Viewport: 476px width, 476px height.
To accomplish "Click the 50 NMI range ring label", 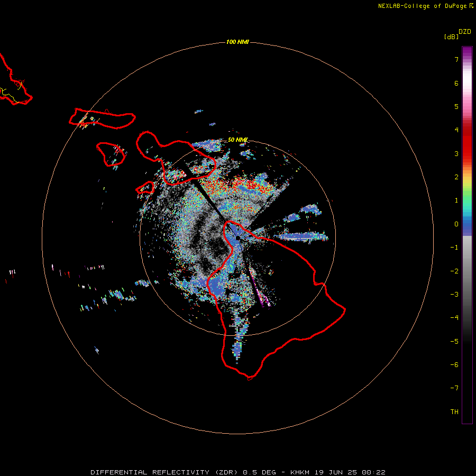I will 237,140.
